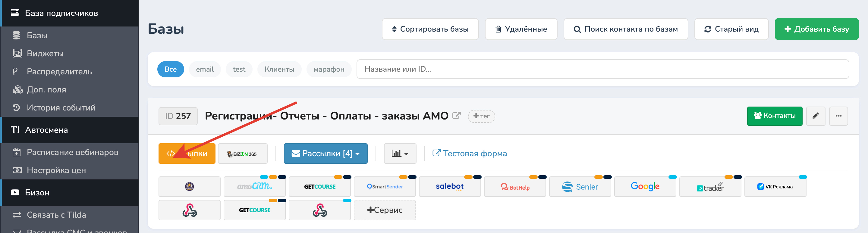Click the pencil edit icon button
Image resolution: width=868 pixels, height=233 pixels.
815,116
